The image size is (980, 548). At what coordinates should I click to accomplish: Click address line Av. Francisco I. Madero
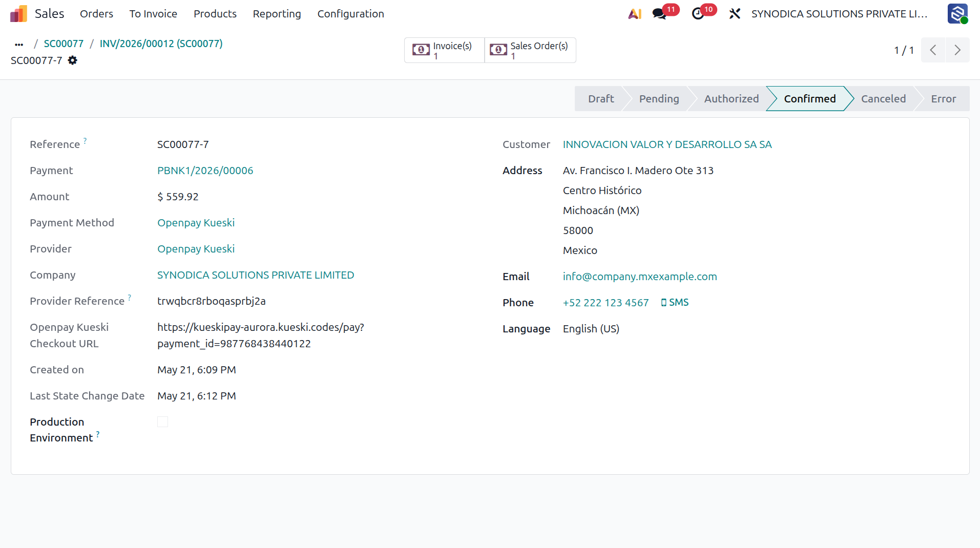(x=638, y=171)
